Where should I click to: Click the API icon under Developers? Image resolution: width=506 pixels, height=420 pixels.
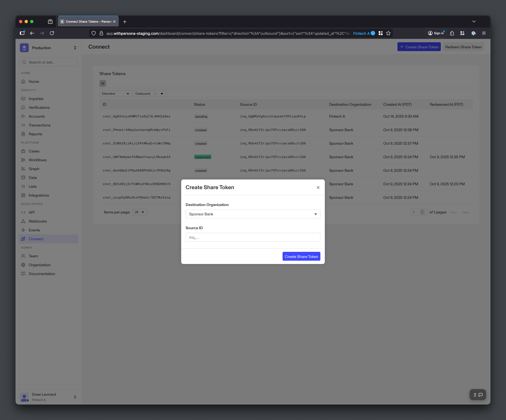click(x=24, y=212)
